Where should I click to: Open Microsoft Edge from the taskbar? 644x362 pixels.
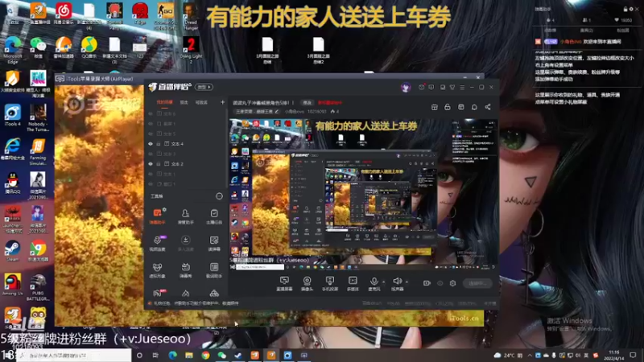tap(172, 355)
